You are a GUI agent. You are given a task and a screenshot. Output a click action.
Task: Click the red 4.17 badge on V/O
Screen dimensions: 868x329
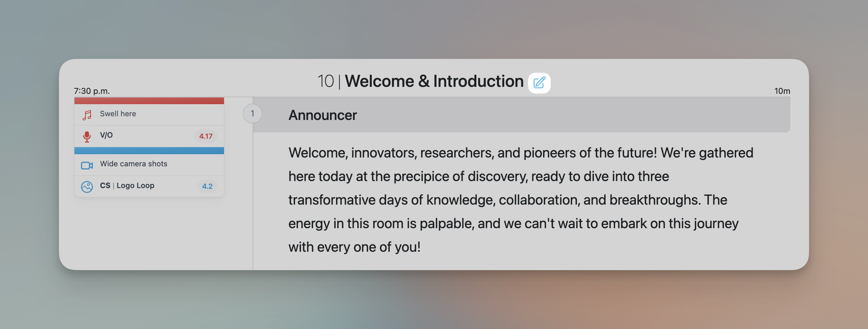pyautogui.click(x=206, y=136)
